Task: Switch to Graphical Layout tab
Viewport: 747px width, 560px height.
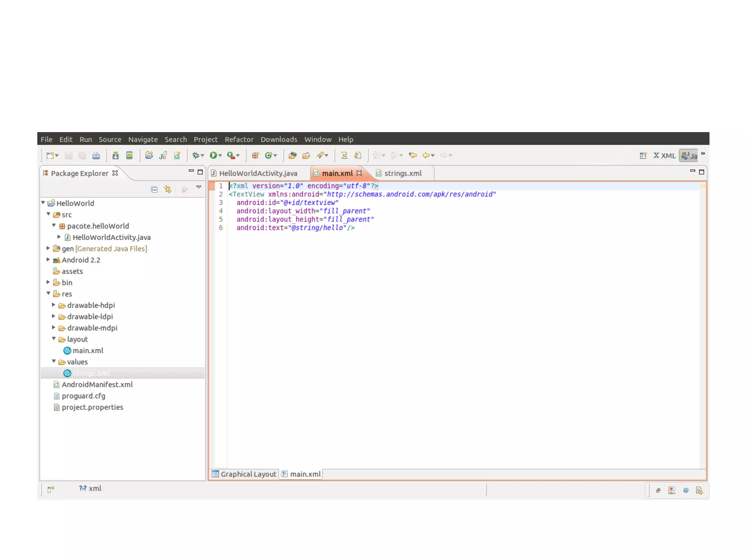Action: point(244,474)
